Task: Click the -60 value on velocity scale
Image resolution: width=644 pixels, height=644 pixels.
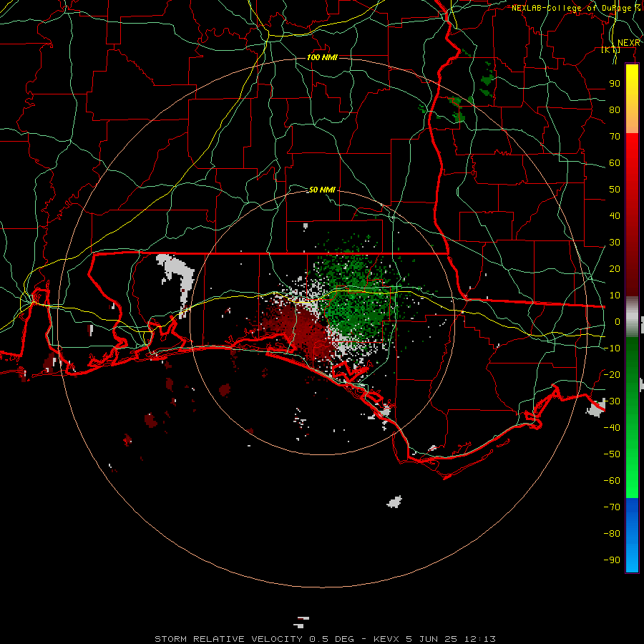Action: point(612,481)
